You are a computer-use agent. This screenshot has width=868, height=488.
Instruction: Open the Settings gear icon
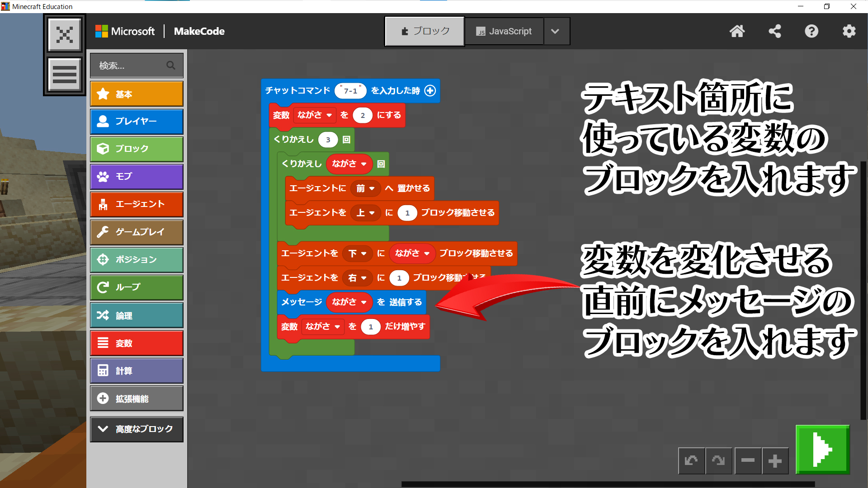click(x=849, y=31)
